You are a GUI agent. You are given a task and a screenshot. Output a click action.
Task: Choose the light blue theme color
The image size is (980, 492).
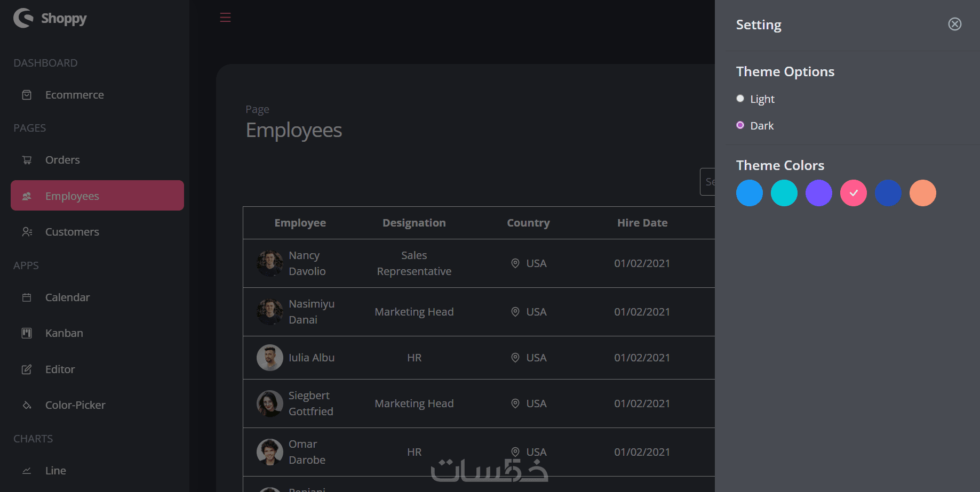tap(749, 193)
